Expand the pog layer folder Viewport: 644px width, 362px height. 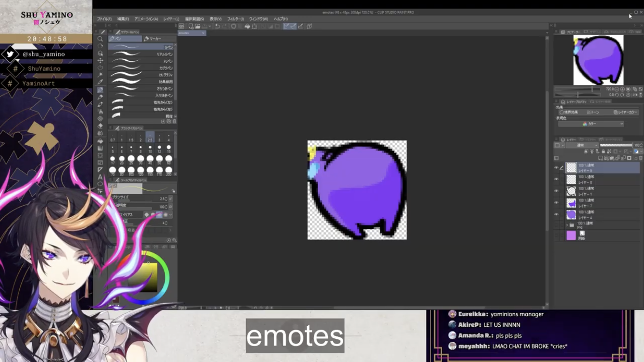pos(567,225)
